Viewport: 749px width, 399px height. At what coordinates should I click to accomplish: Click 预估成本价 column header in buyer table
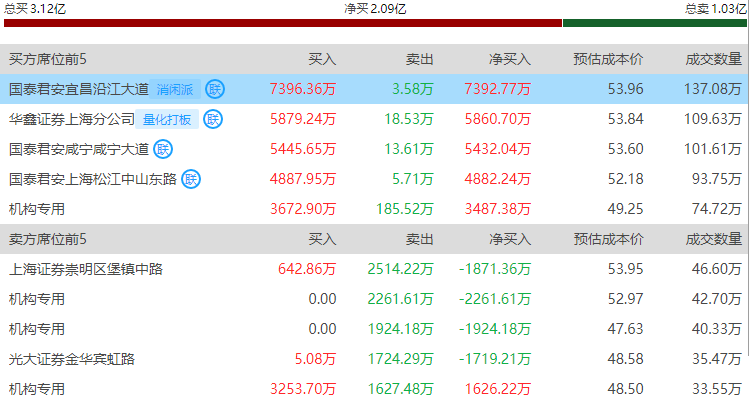(x=608, y=59)
